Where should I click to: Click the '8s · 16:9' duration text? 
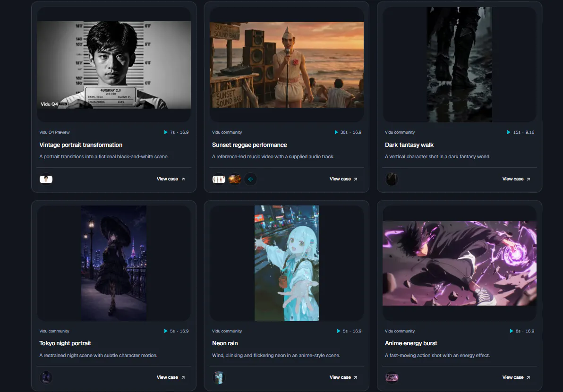[x=525, y=331]
